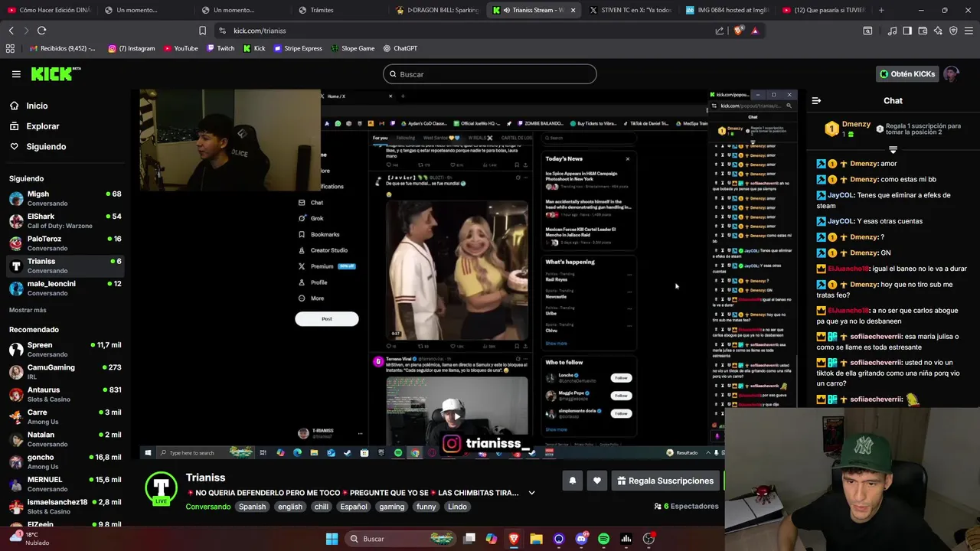
Task: Click the stream notification bell icon
Action: pos(572,481)
